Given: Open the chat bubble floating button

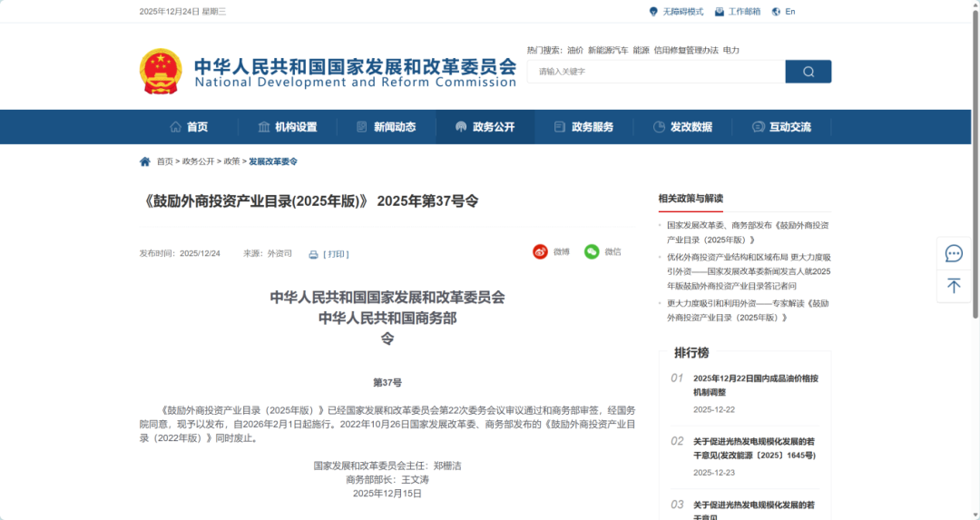Looking at the screenshot, I should tap(954, 253).
